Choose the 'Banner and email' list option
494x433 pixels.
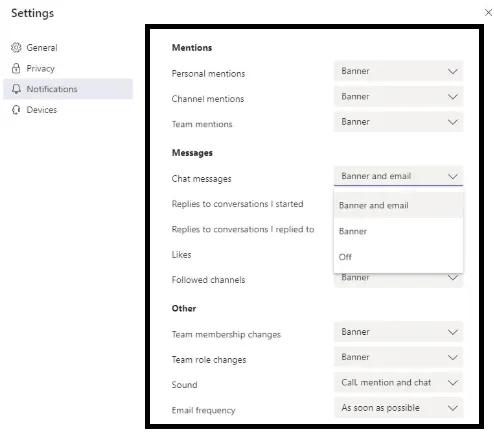pos(398,205)
